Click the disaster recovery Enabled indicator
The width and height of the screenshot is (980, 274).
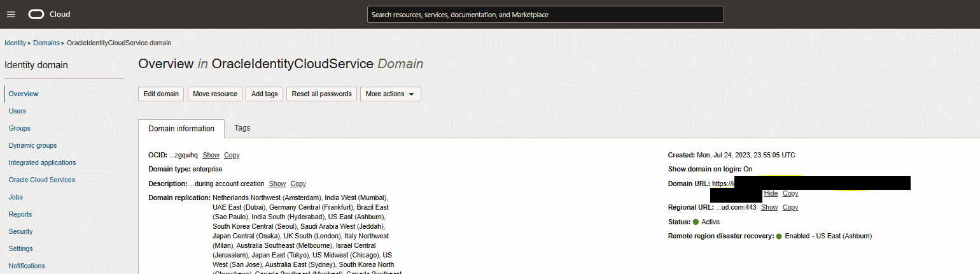779,236
